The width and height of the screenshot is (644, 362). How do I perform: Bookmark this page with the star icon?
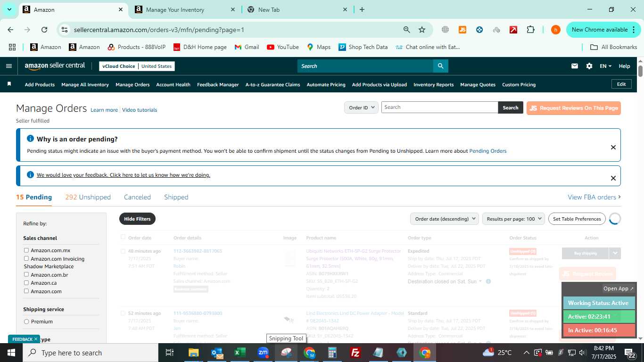click(x=422, y=30)
